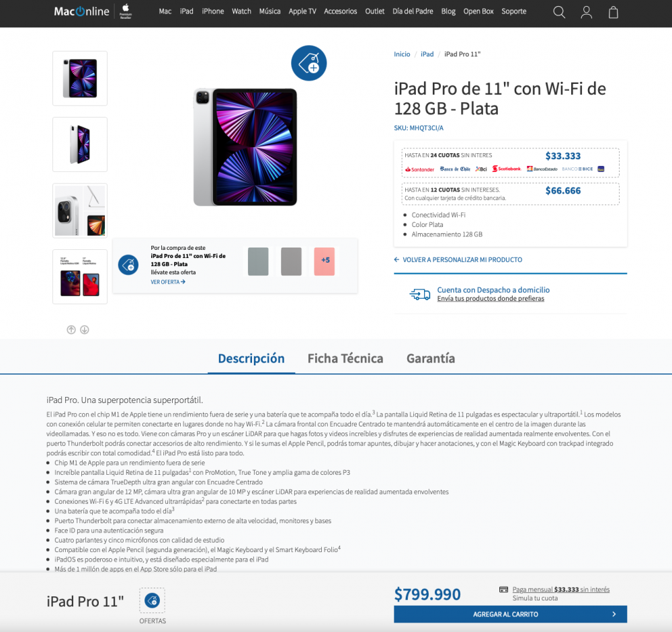Click the iPad breadcrumb link
Image resolution: width=672 pixels, height=632 pixels.
427,54
